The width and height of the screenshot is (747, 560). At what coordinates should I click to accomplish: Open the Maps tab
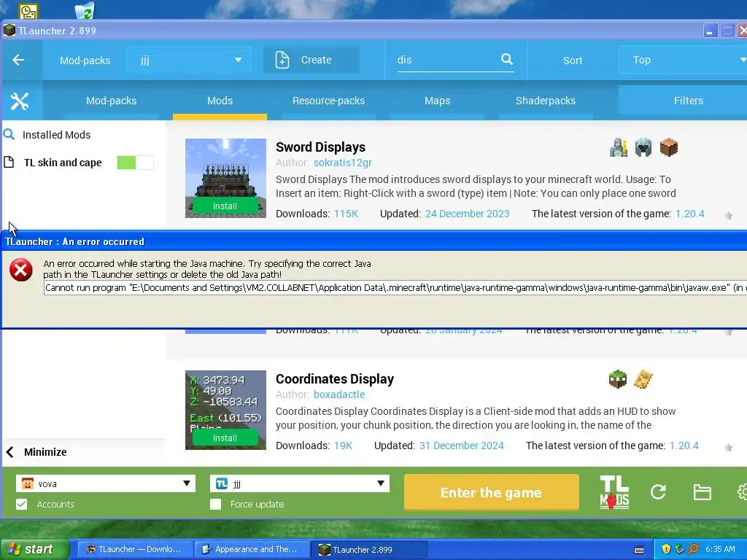click(x=437, y=101)
